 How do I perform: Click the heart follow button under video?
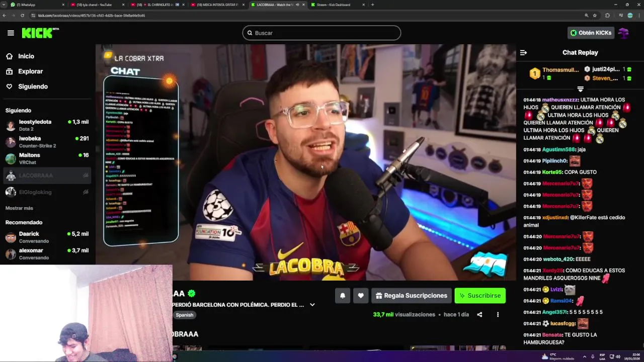tap(361, 296)
